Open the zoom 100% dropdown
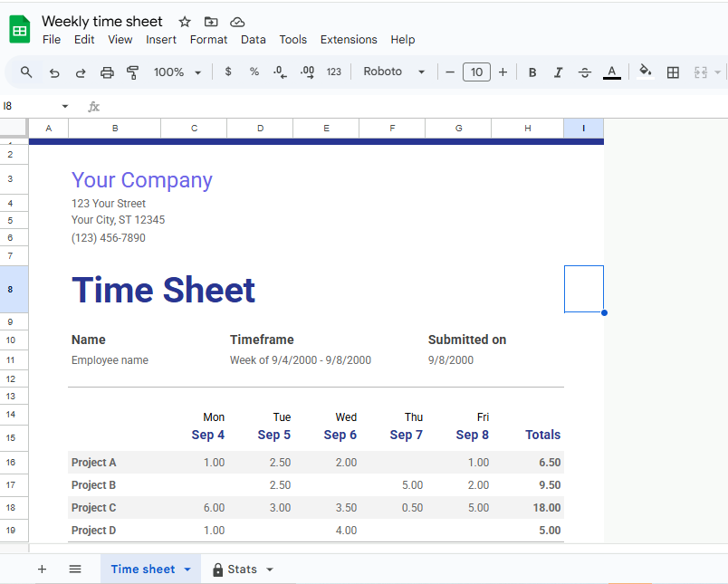This screenshot has height=584, width=728. pyautogui.click(x=177, y=72)
